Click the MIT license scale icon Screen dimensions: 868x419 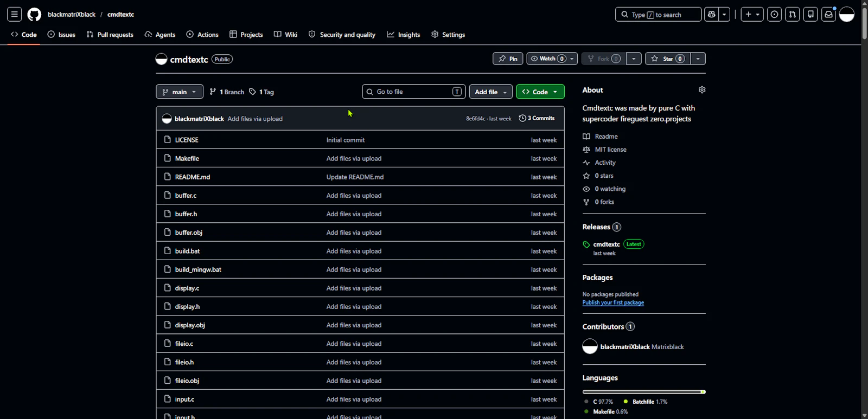point(586,150)
